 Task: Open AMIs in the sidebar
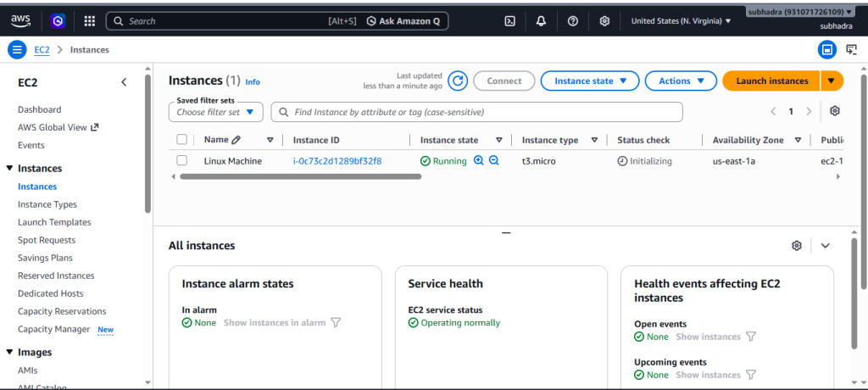[28, 370]
